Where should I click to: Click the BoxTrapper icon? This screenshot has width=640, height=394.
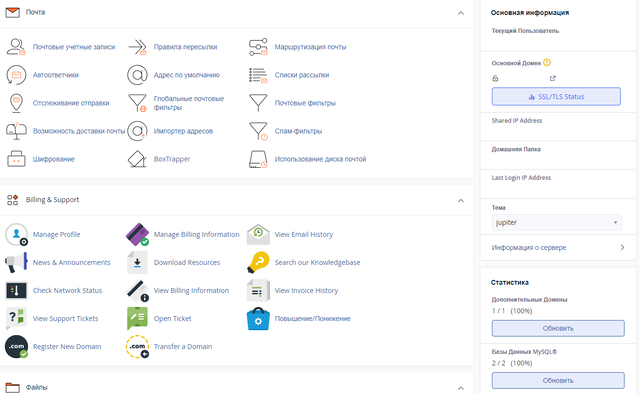tap(137, 159)
